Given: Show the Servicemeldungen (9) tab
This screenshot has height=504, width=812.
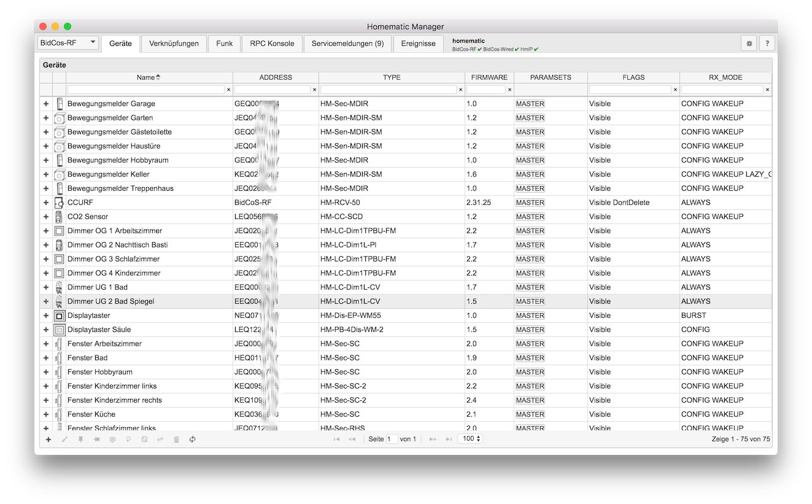Looking at the screenshot, I should tap(347, 44).
